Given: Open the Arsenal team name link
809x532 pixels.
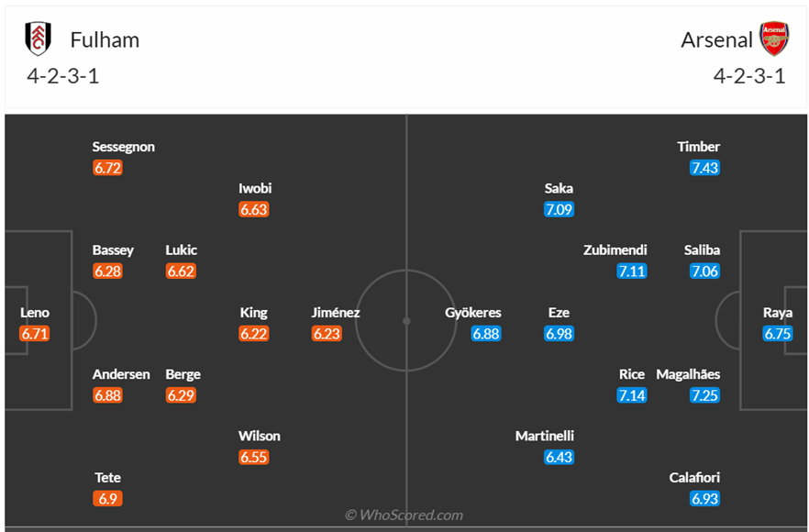Looking at the screenshot, I should [x=716, y=39].
